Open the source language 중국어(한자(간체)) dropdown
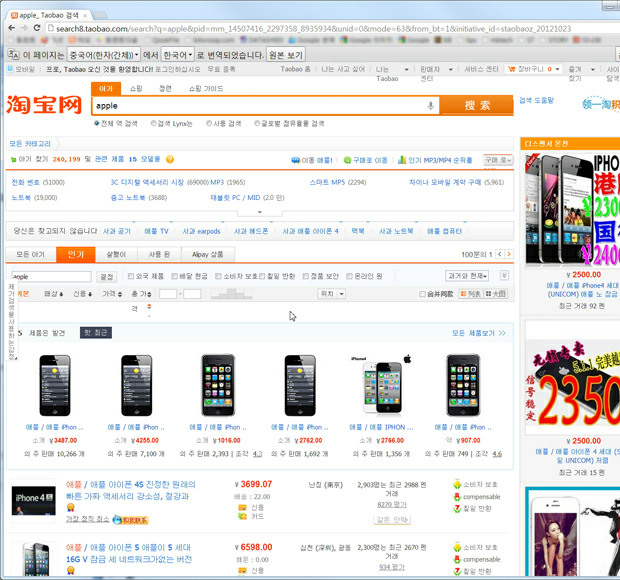The image size is (620, 580). pos(104,55)
